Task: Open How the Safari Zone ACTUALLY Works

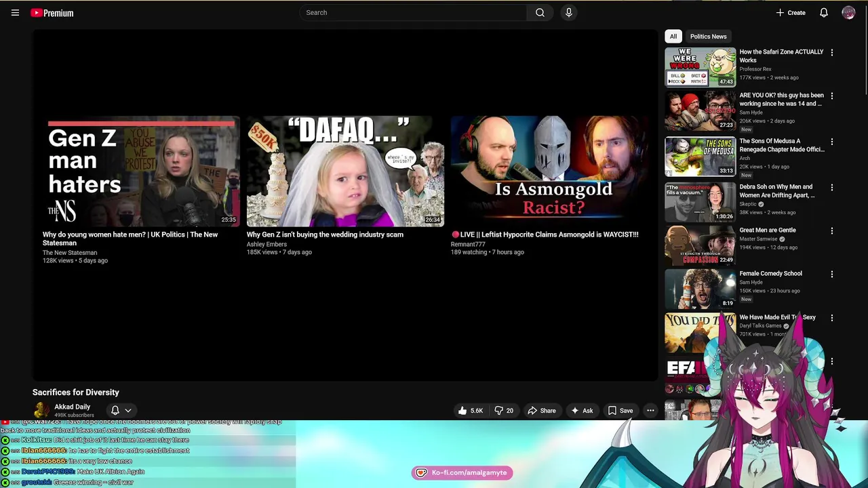Action: pos(781,56)
